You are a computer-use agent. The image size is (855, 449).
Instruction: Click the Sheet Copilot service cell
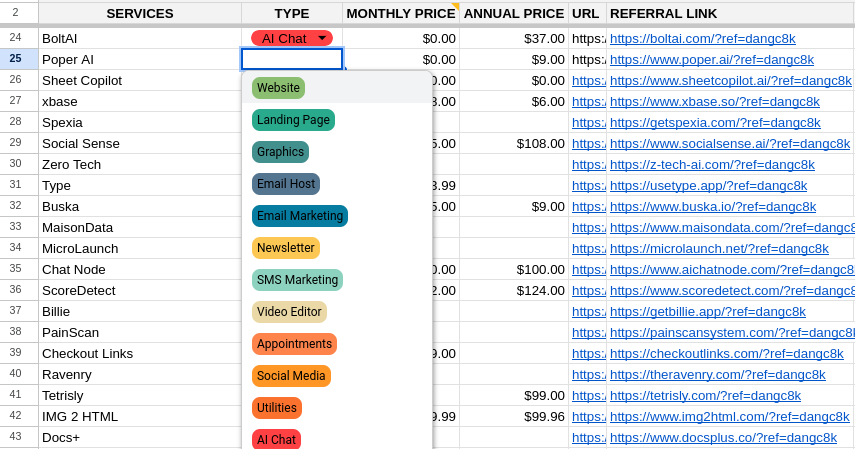pos(140,80)
